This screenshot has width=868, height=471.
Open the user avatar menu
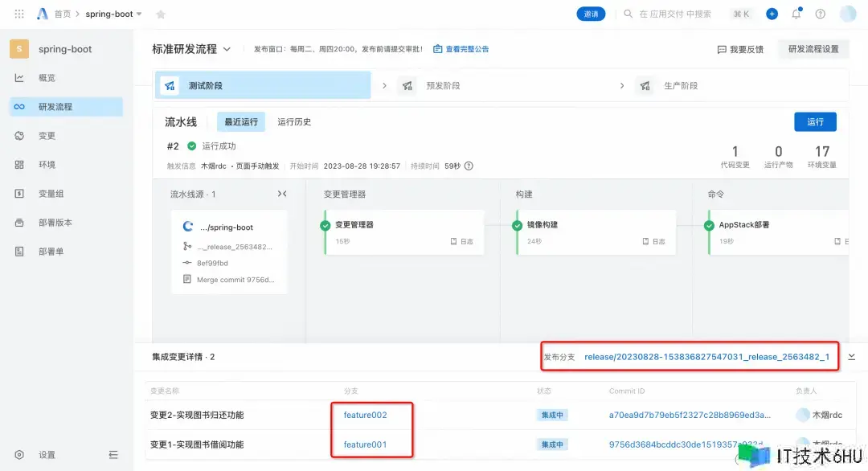847,14
